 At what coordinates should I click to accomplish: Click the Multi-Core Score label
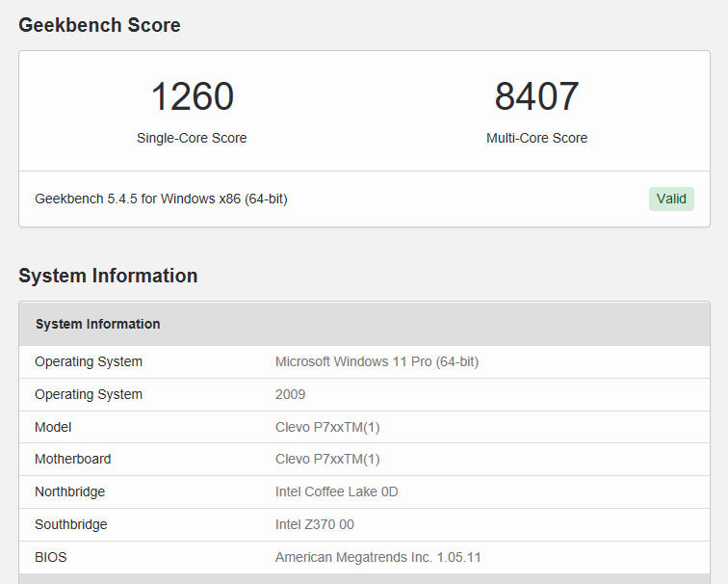(x=536, y=138)
